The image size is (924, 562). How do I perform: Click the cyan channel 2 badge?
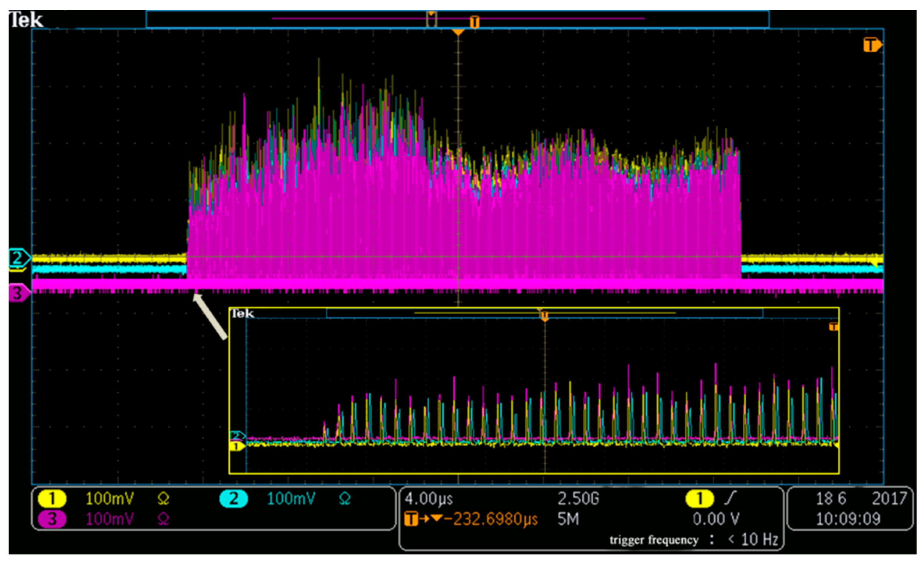[234, 498]
